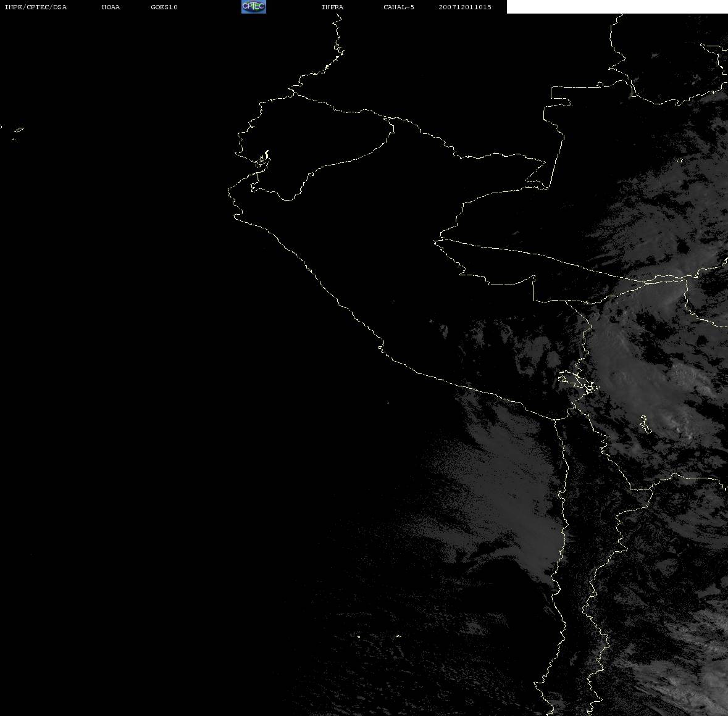Click the left small white island dot near bottom

tap(359, 636)
